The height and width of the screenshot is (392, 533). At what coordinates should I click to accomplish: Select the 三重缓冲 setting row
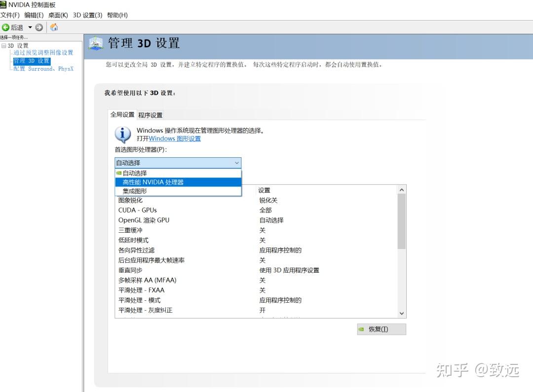coord(256,230)
